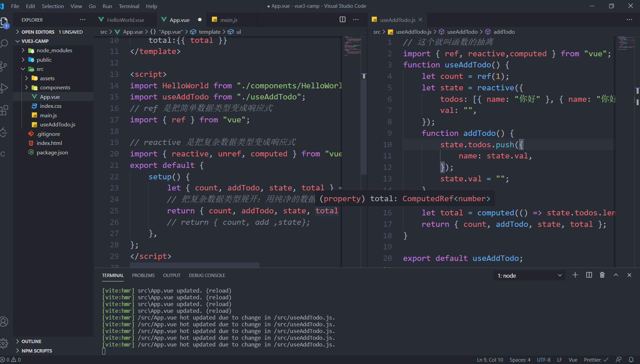This screenshot has height=364, width=640.
Task: Open the terminal selector dropdown '1: node'
Action: [x=529, y=275]
